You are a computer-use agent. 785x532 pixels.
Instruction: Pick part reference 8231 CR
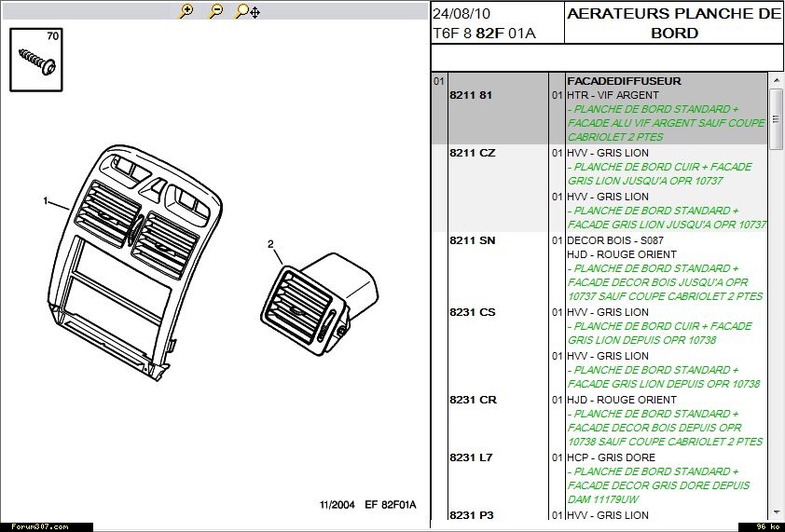pos(474,400)
